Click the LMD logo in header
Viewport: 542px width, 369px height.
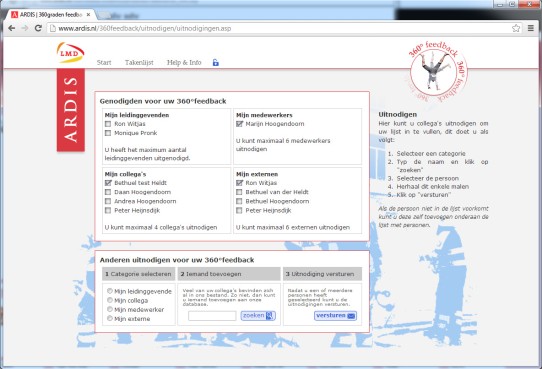[71, 53]
